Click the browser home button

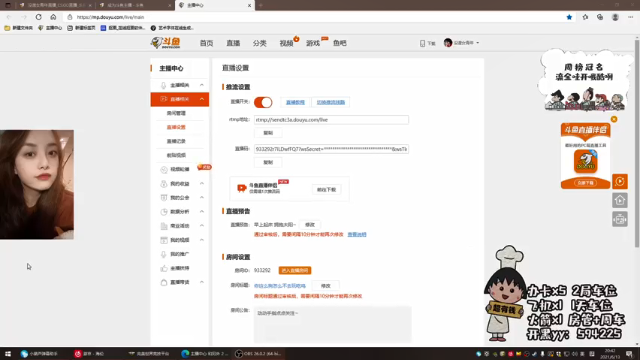[53, 17]
